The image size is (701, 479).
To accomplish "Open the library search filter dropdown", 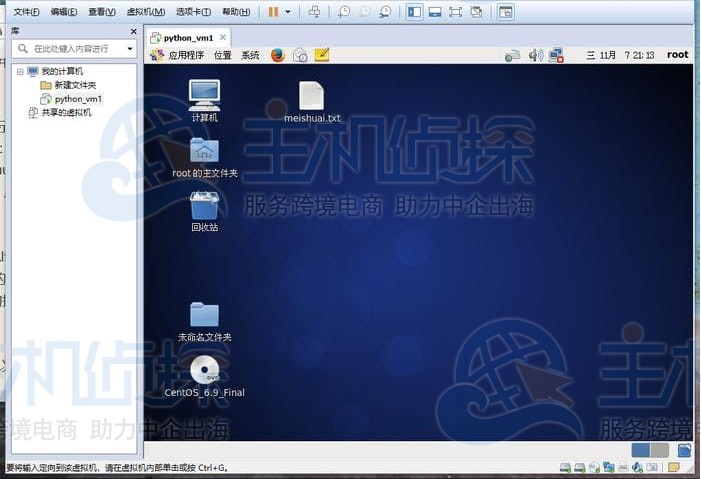I will point(130,48).
